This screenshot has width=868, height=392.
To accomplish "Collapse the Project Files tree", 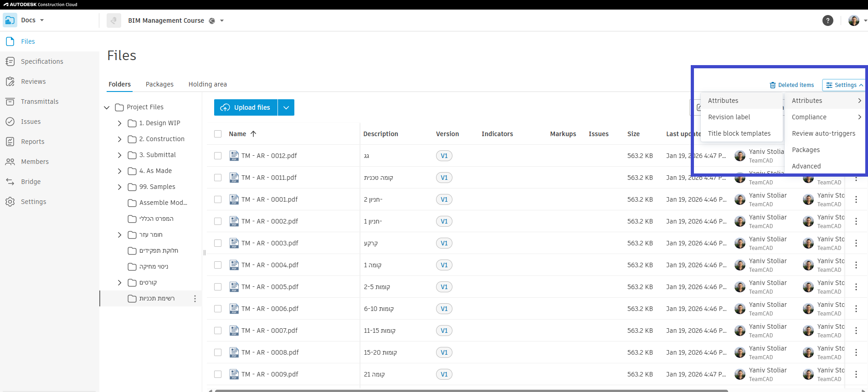I will (x=107, y=107).
